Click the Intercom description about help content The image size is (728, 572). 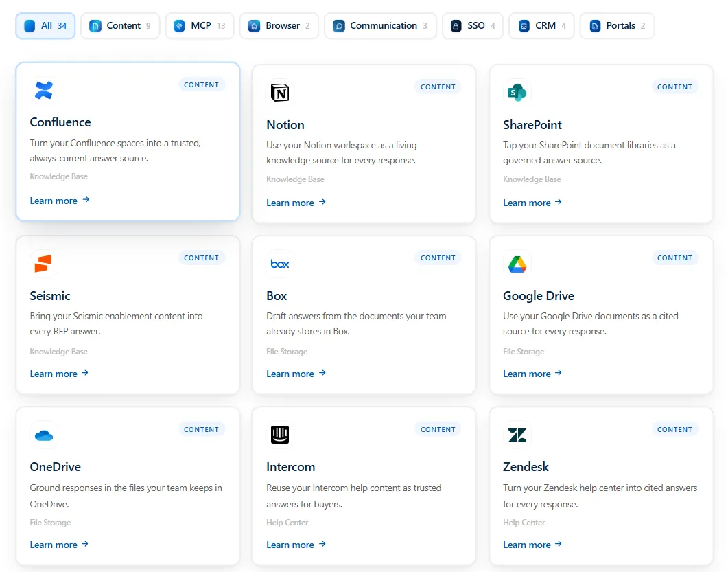click(x=354, y=496)
